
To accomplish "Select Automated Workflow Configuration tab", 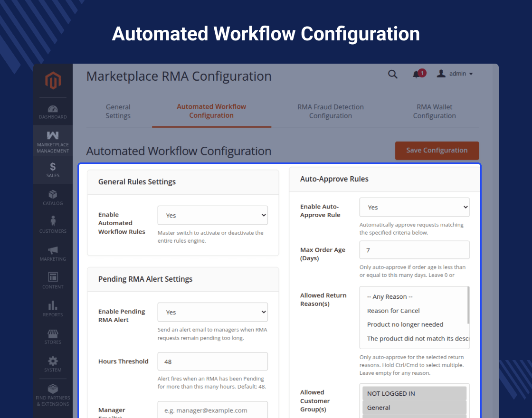I will (x=211, y=111).
